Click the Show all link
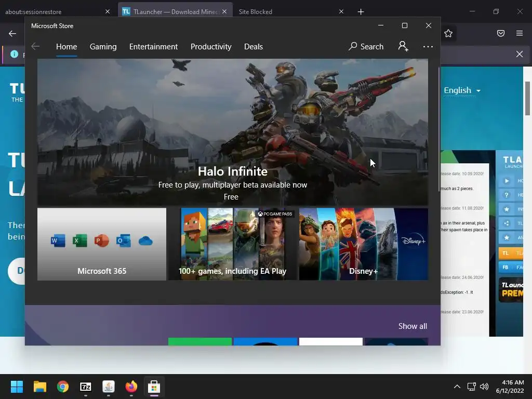Screen dimensions: 532x399 pos(413,326)
